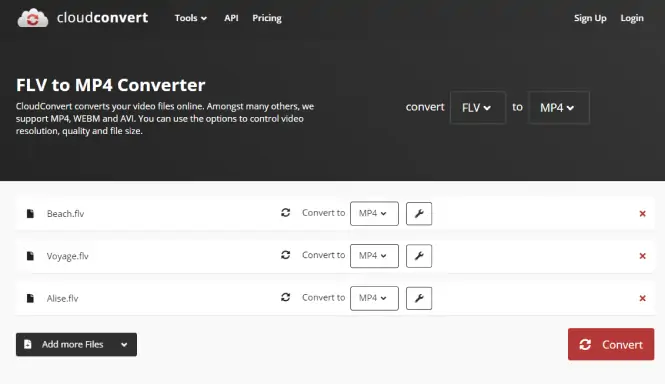Open wrench settings for Alise.flv

point(419,298)
